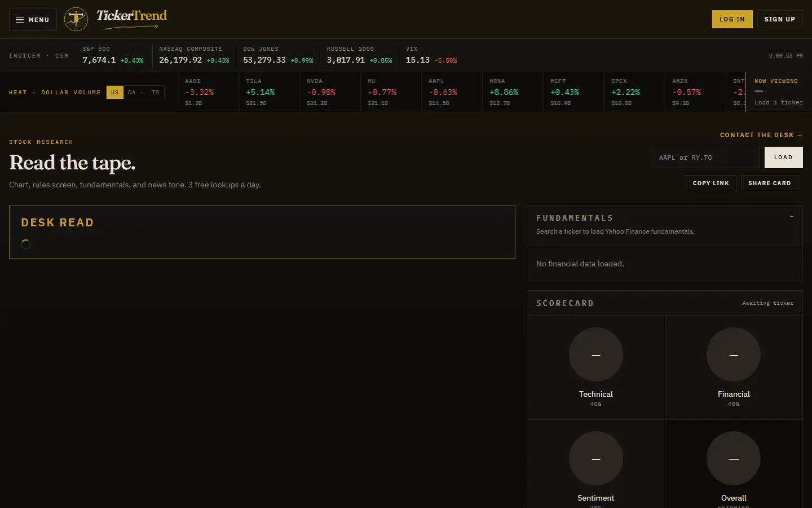Click the Load button
The image size is (812, 508).
click(783, 157)
